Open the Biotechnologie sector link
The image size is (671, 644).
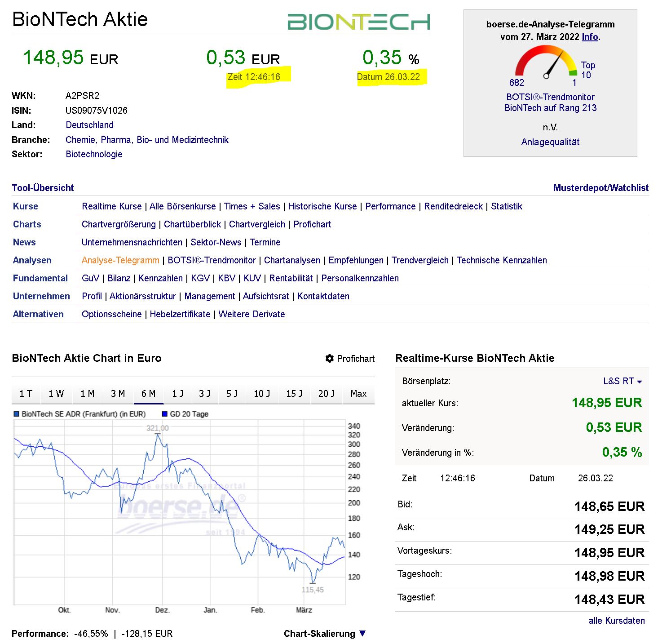pyautogui.click(x=94, y=154)
